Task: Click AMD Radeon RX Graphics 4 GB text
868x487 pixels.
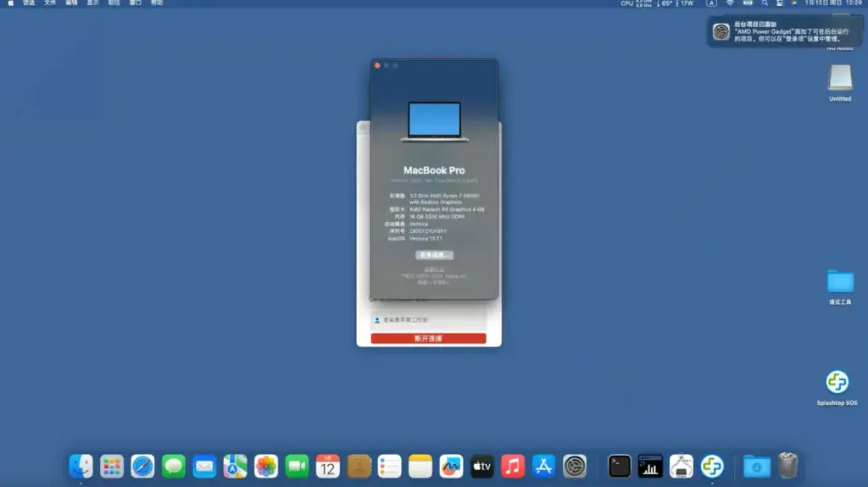Action: pyautogui.click(x=447, y=209)
